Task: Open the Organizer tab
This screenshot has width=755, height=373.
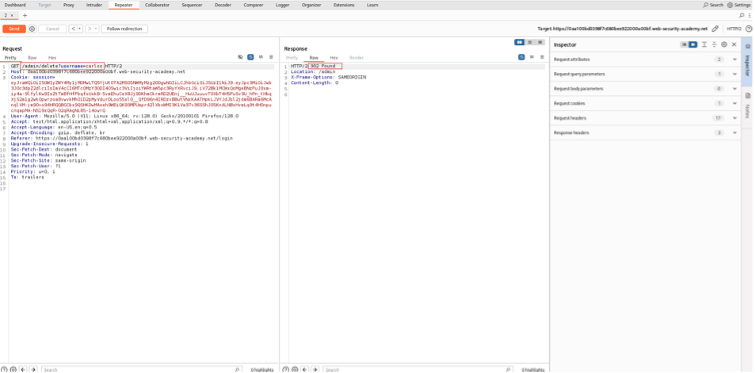Action: point(312,5)
